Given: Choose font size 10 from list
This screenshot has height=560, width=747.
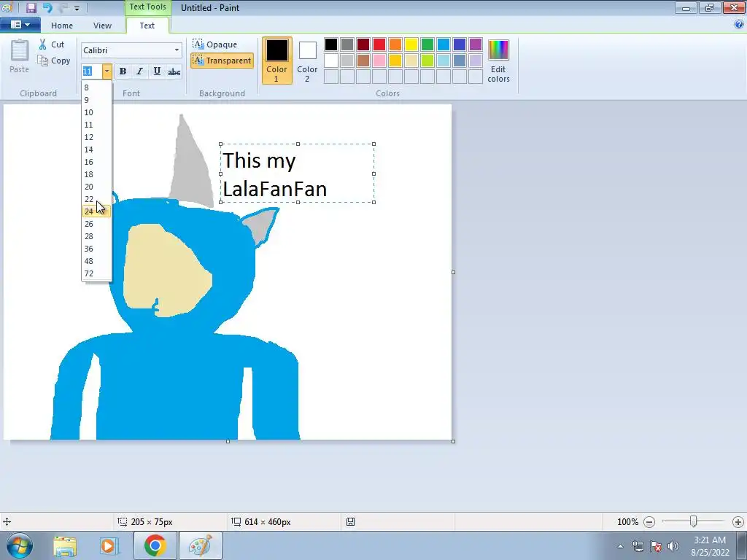Looking at the screenshot, I should (97, 112).
